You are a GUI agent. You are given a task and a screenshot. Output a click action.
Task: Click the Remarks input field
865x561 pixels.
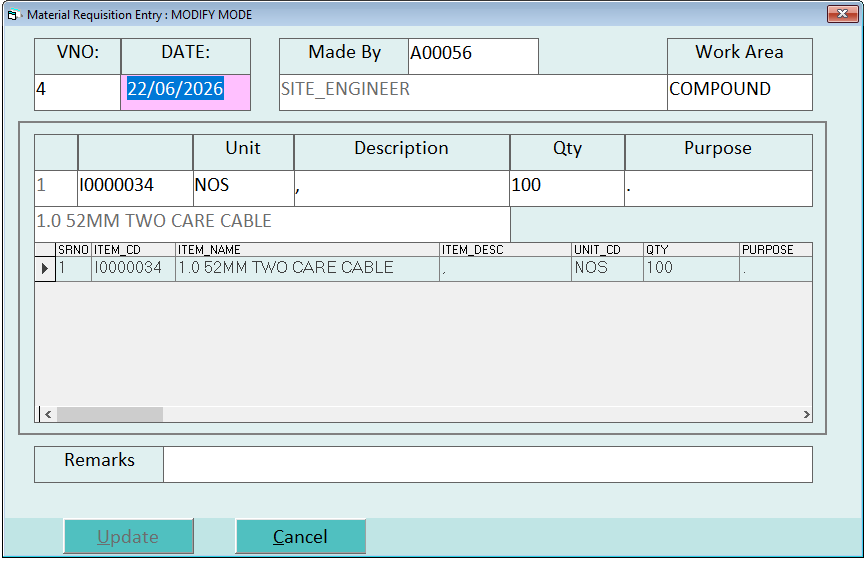coord(488,464)
